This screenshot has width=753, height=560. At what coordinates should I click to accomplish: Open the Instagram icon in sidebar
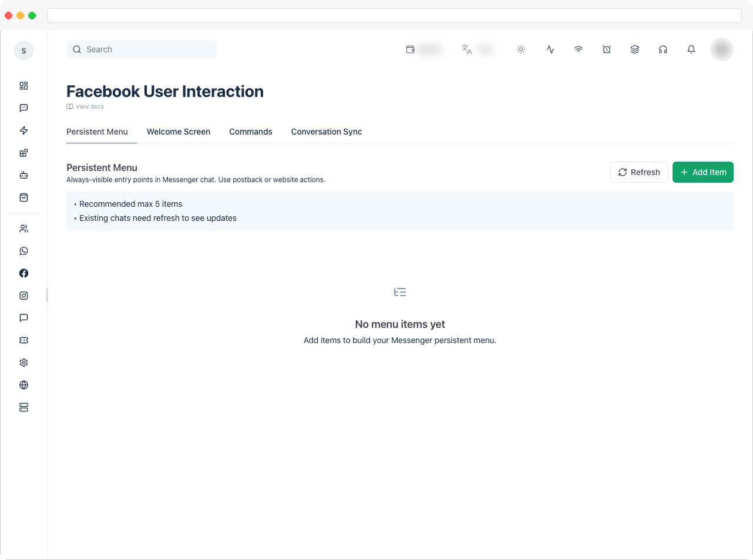pos(23,296)
